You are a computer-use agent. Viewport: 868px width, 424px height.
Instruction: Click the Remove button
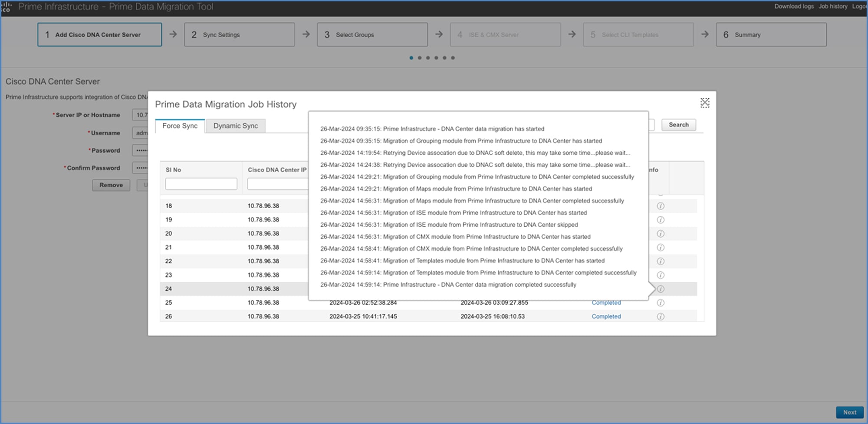[x=111, y=185]
